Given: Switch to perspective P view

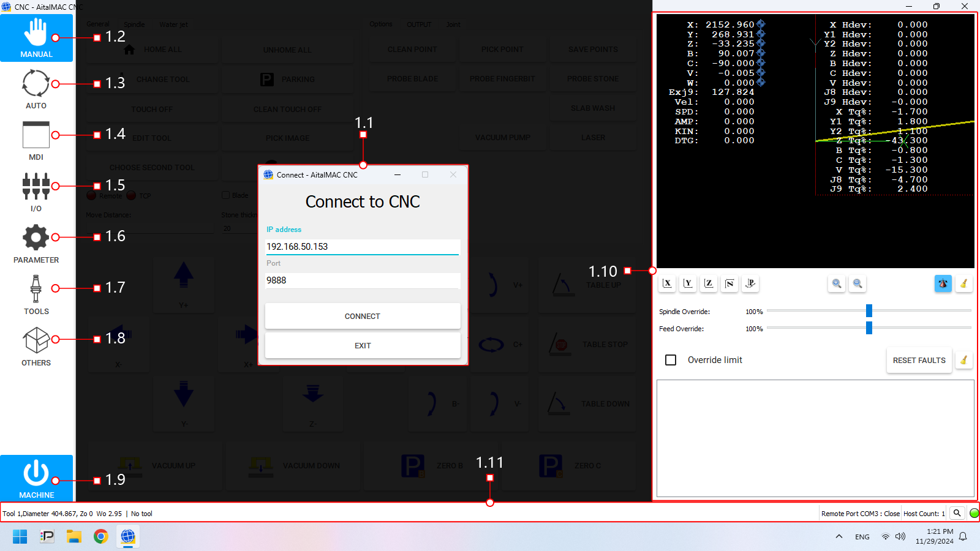Looking at the screenshot, I should pyautogui.click(x=750, y=283).
